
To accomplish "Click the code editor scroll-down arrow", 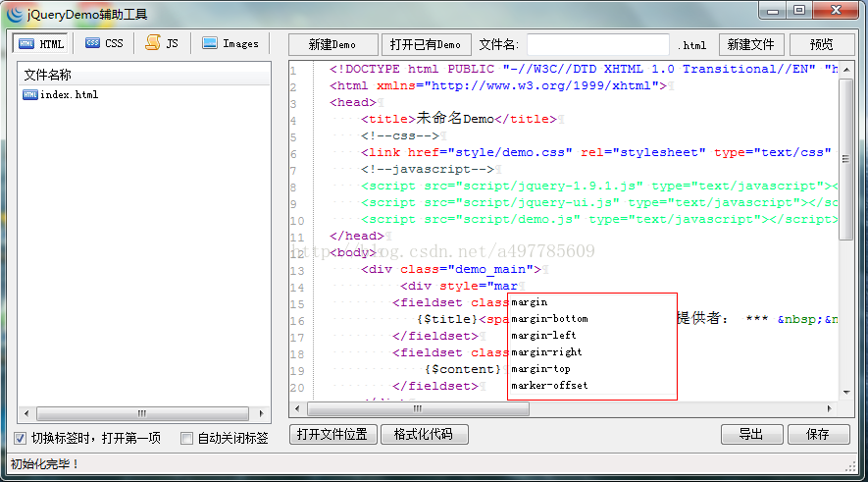I will (x=846, y=393).
